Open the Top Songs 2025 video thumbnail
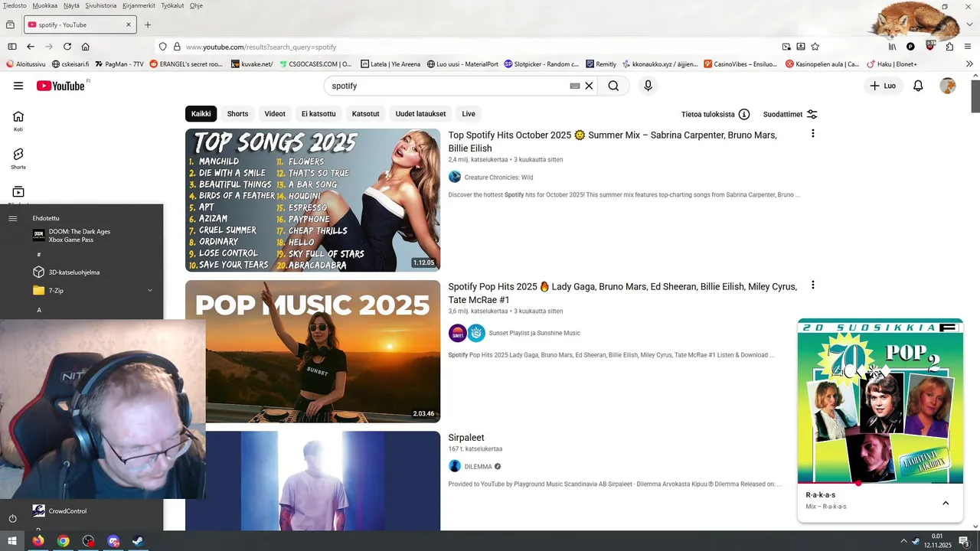This screenshot has width=980, height=551. (312, 200)
